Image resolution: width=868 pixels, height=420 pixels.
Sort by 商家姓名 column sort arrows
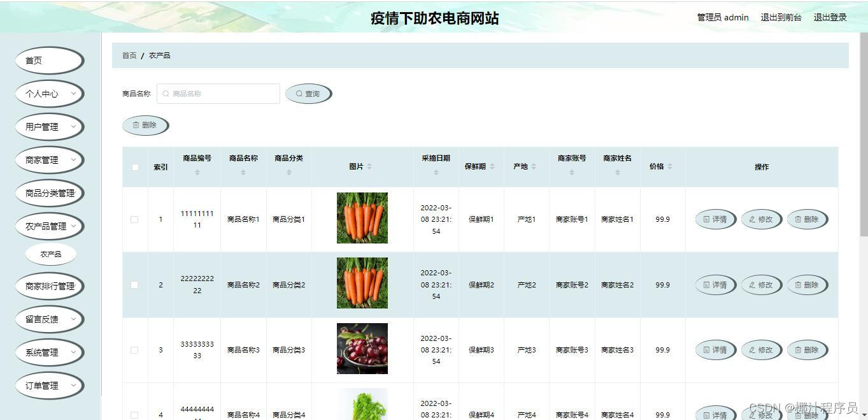click(617, 173)
